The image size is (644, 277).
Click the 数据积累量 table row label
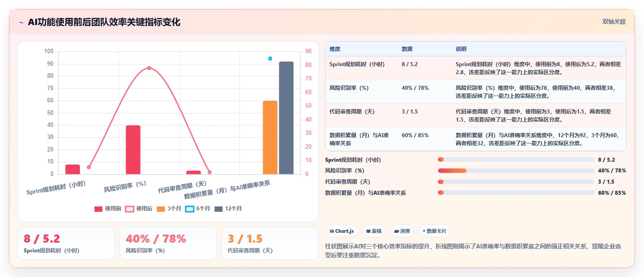359,139
